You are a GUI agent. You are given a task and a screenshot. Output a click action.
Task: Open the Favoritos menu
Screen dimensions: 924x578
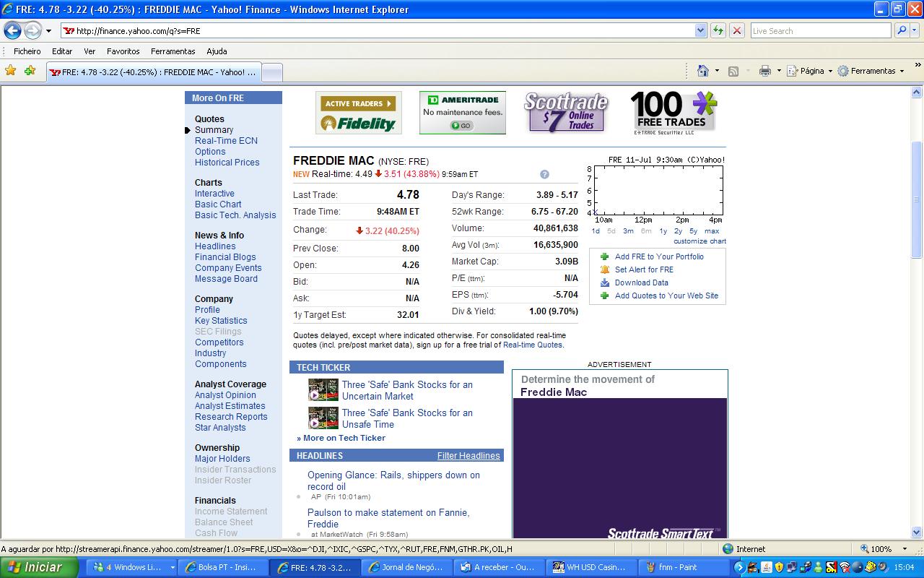pos(123,51)
